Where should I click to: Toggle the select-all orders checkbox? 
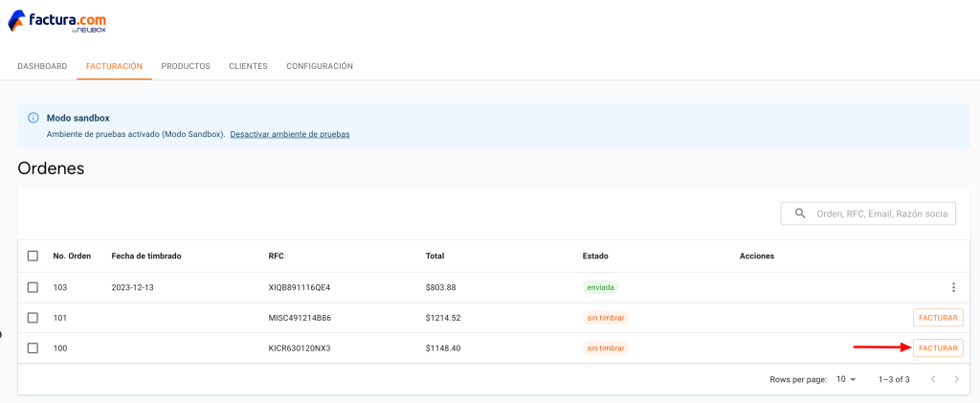33,257
